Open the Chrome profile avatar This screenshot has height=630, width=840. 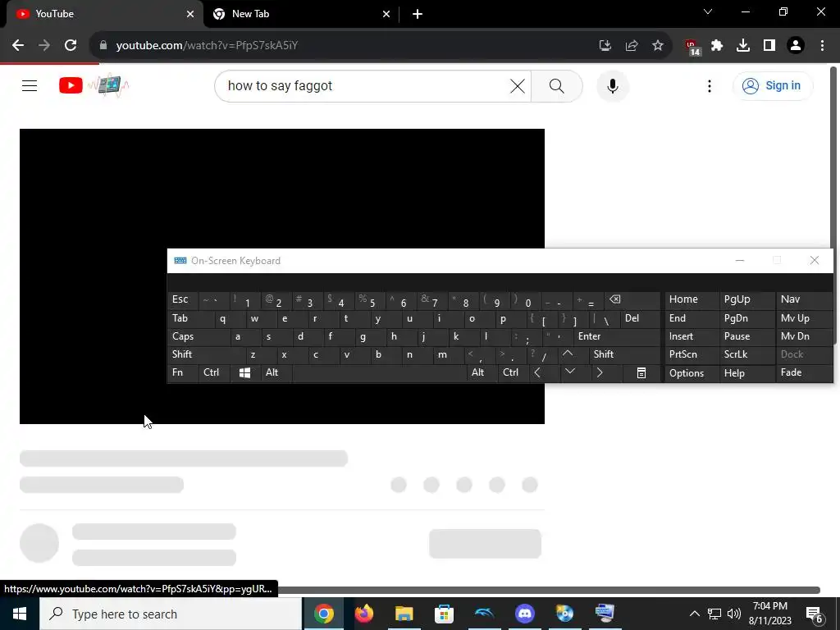[796, 46]
